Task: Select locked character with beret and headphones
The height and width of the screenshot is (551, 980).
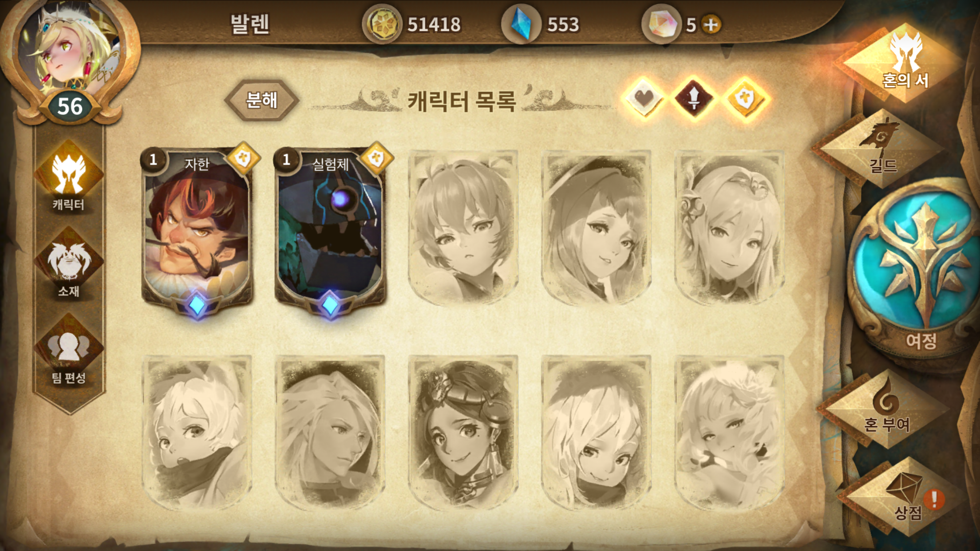Action: [463, 433]
